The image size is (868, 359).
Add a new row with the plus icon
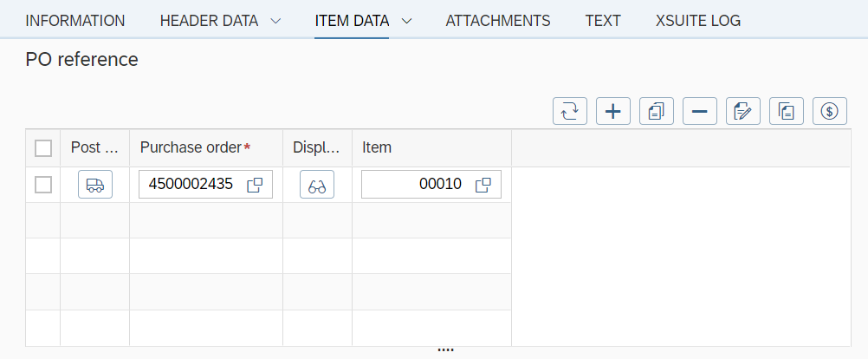(x=613, y=111)
